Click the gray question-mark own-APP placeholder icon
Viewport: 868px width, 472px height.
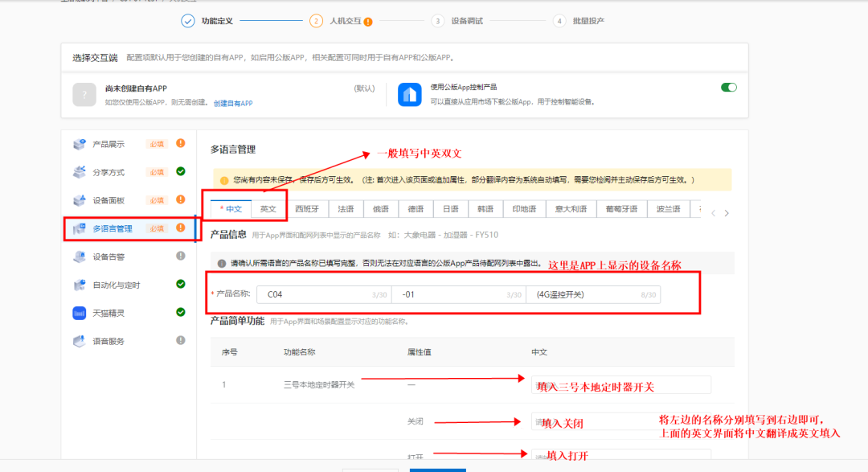(84, 94)
